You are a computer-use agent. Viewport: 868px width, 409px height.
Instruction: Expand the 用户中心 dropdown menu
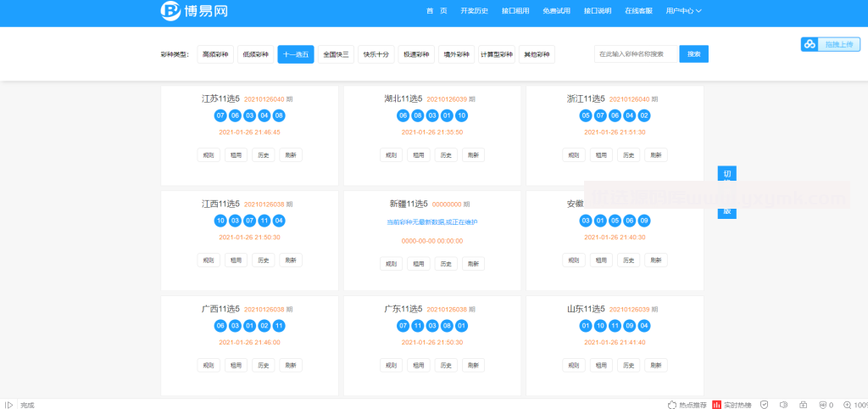pyautogui.click(x=683, y=11)
